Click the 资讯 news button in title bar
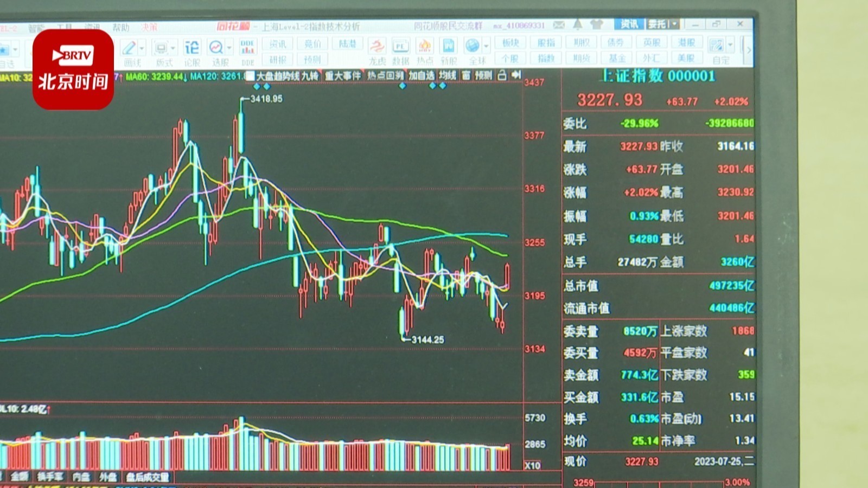Viewport: 868px width, 488px height. [x=629, y=24]
